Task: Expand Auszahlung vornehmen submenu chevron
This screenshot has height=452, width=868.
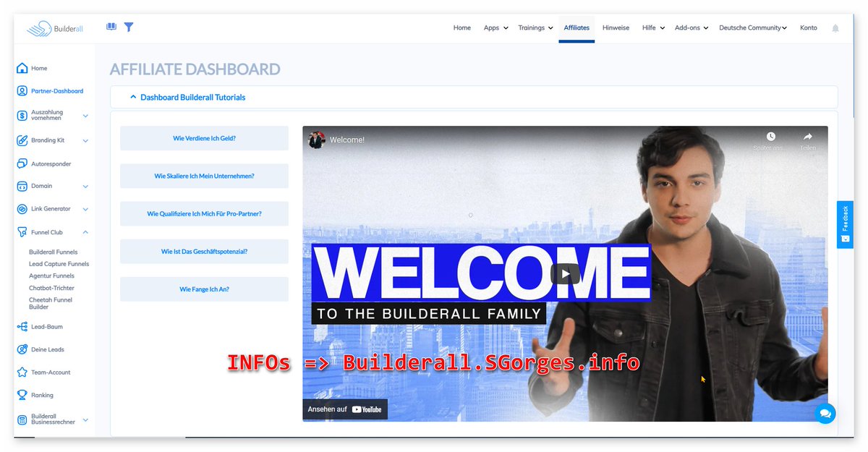Action: click(85, 116)
